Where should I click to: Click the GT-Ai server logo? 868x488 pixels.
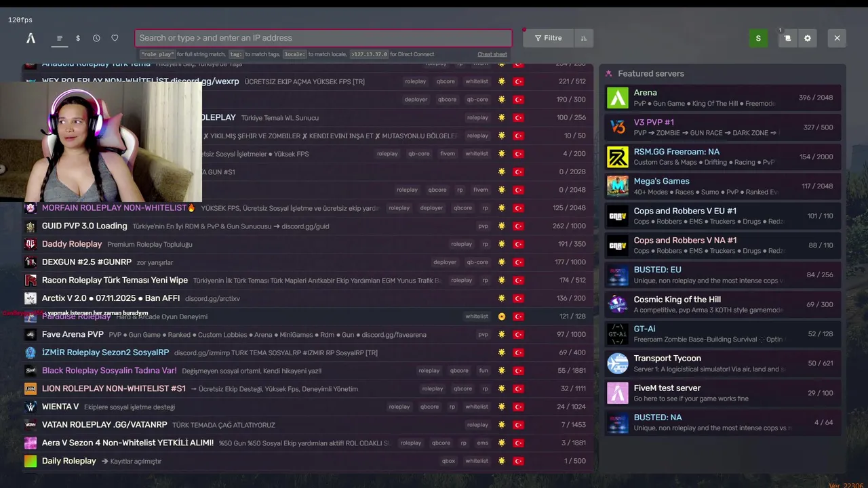[x=618, y=333]
